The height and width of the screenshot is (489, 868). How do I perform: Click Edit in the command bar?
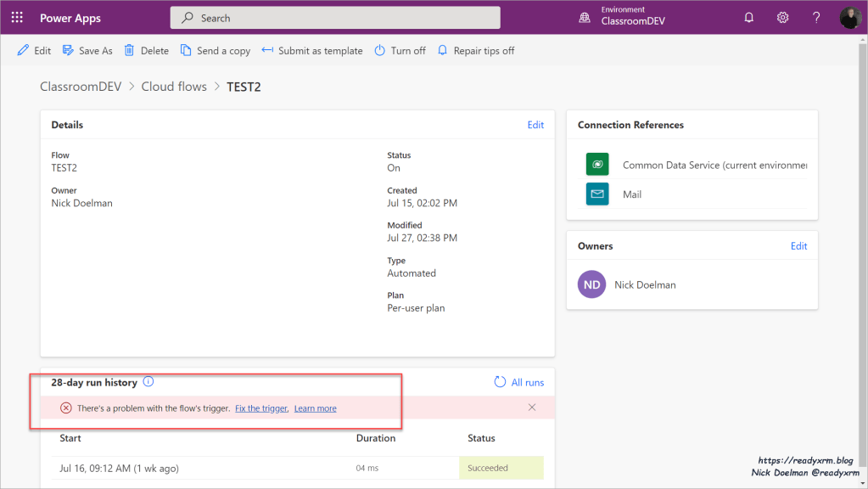pos(34,51)
